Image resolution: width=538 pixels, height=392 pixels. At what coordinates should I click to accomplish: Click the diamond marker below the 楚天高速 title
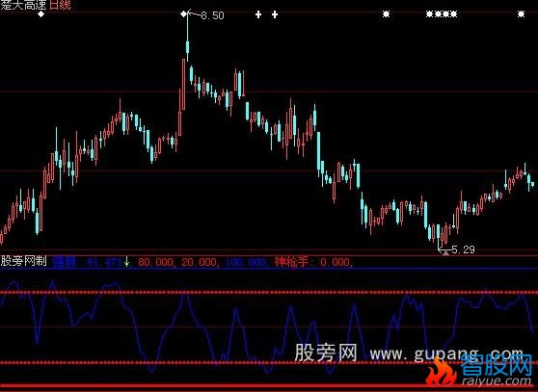click(x=40, y=14)
